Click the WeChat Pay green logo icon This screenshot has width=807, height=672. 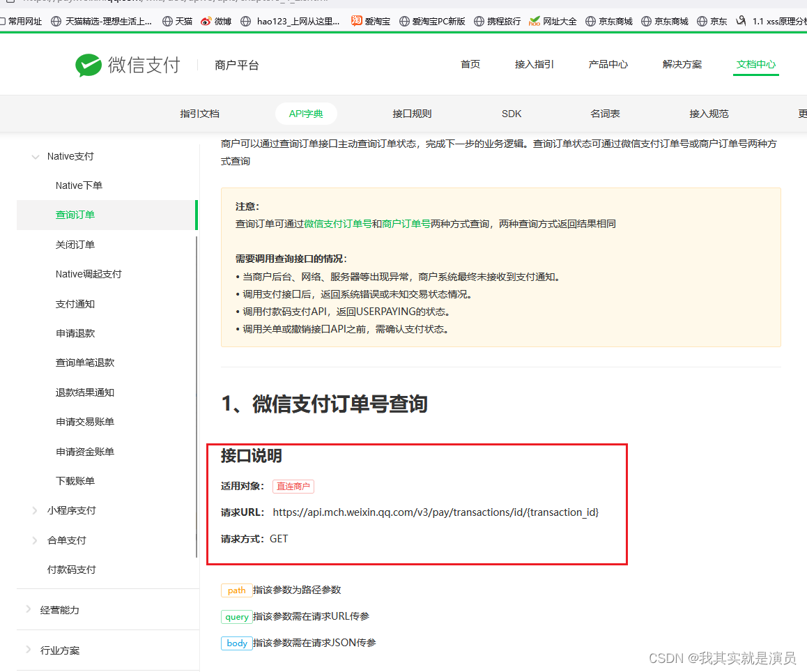[89, 65]
